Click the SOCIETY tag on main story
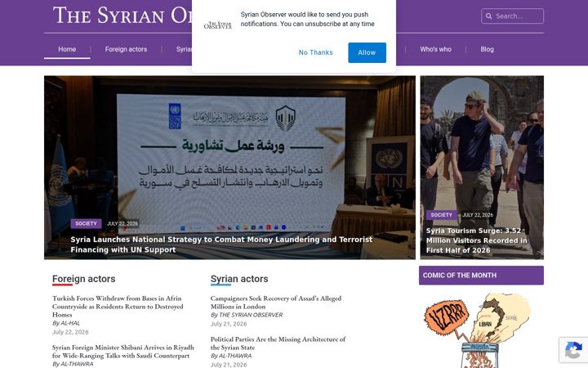The height and width of the screenshot is (368, 588). point(86,223)
